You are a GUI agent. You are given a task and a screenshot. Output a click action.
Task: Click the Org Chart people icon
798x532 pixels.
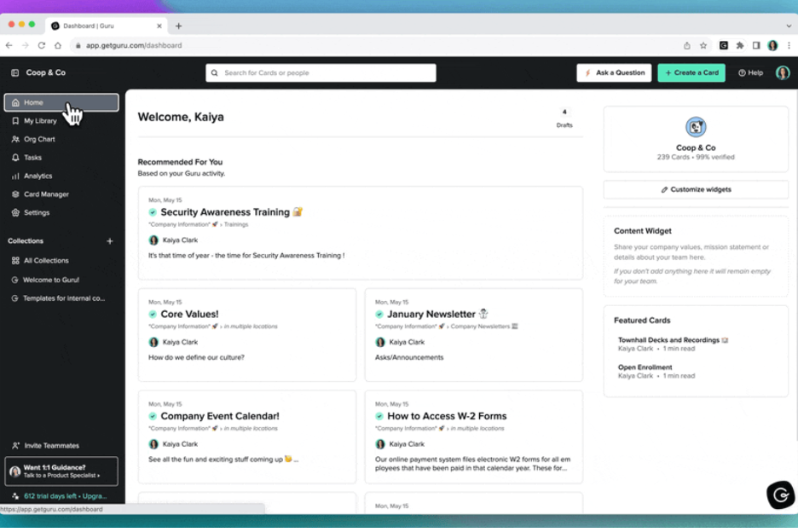coord(15,139)
